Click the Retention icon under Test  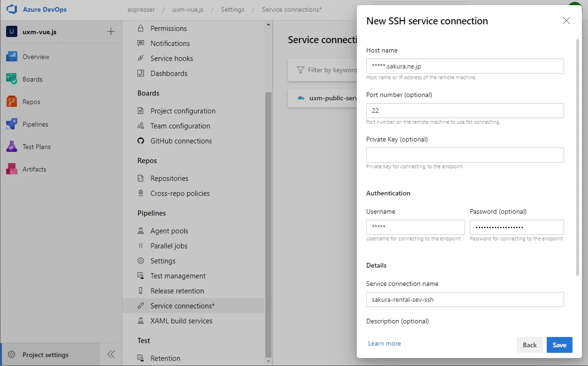point(141,359)
